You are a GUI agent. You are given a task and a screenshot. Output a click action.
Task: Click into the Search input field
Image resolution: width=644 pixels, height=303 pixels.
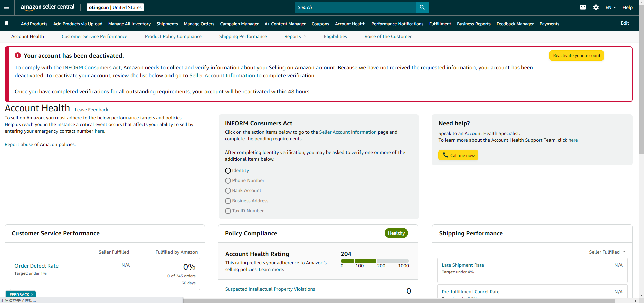355,7
